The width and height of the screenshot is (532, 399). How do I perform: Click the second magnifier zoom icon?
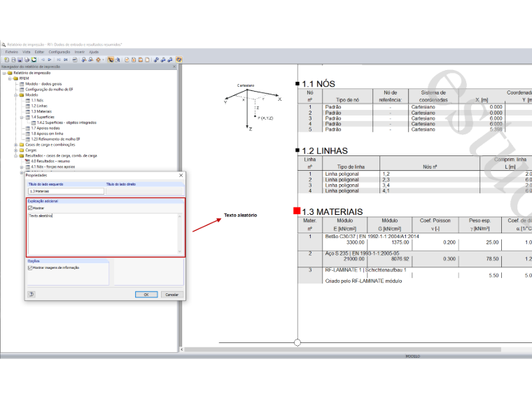click(90, 59)
